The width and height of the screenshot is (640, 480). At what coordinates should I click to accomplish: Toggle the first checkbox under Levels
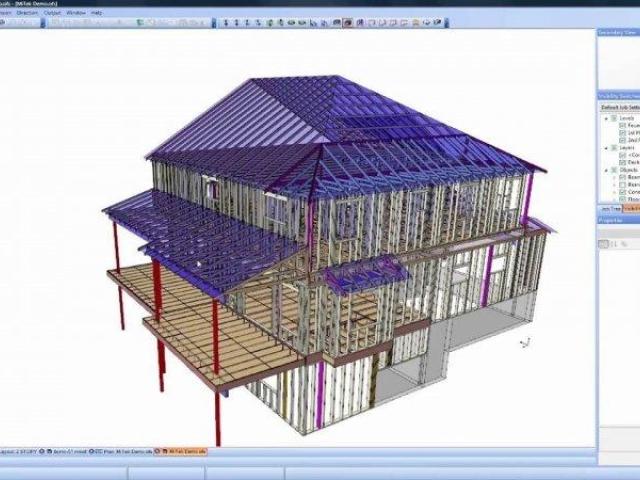coord(622,126)
